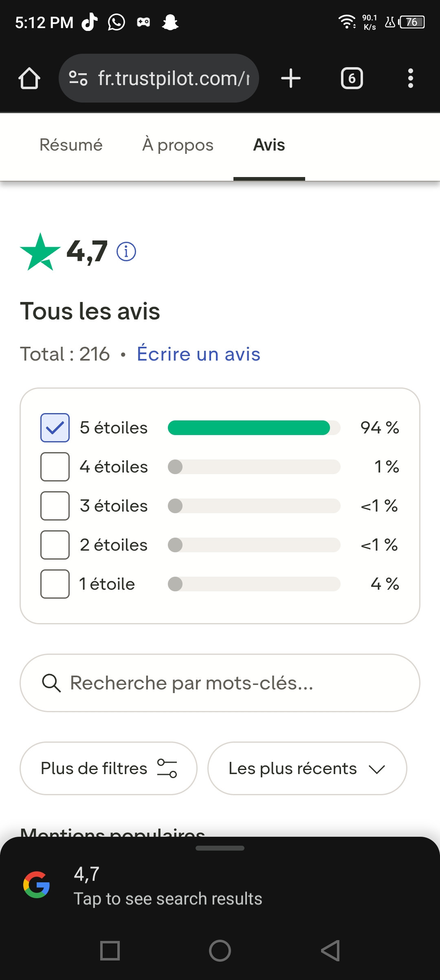This screenshot has height=980, width=440.
Task: Tap the info icon beside 4,7 rating
Action: (126, 252)
